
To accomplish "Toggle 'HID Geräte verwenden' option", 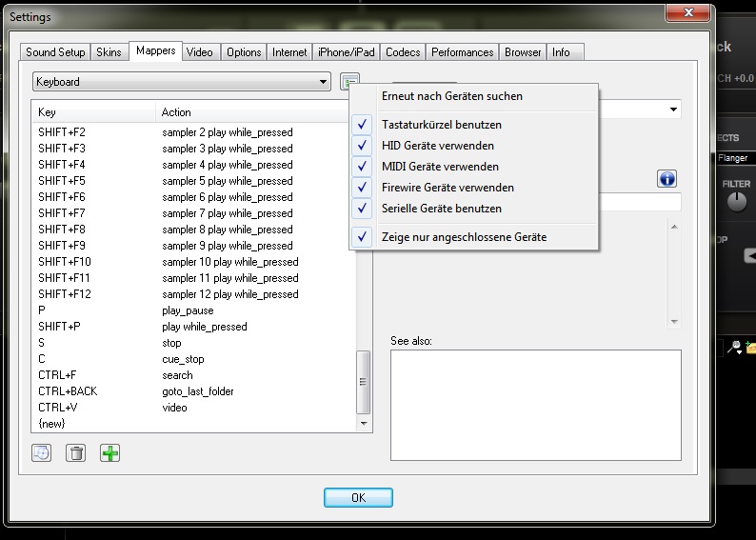I will click(x=437, y=146).
